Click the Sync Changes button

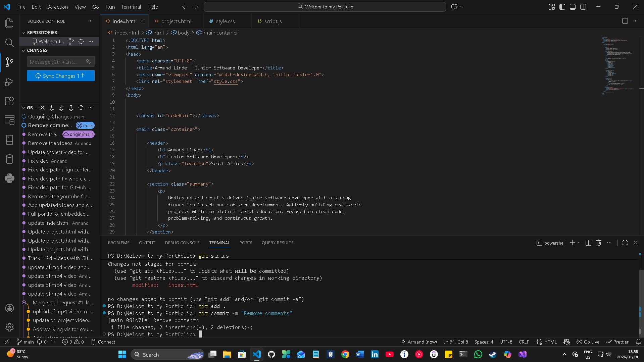[60, 76]
